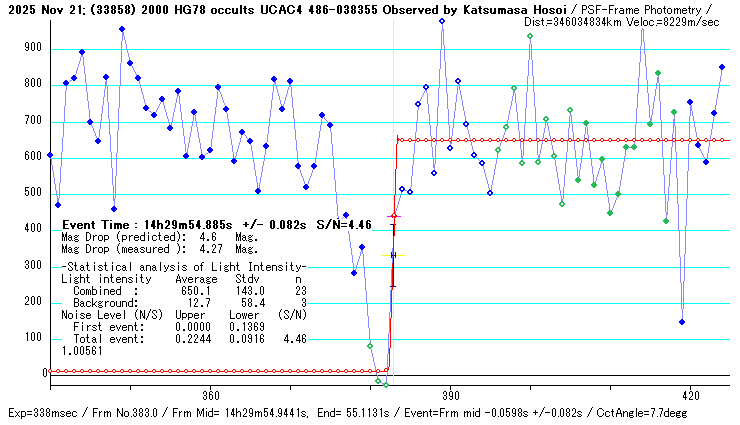Viewport: 740px width, 425px height.
Task: Click the 1.00561 value below the statistics
Action: point(82,351)
